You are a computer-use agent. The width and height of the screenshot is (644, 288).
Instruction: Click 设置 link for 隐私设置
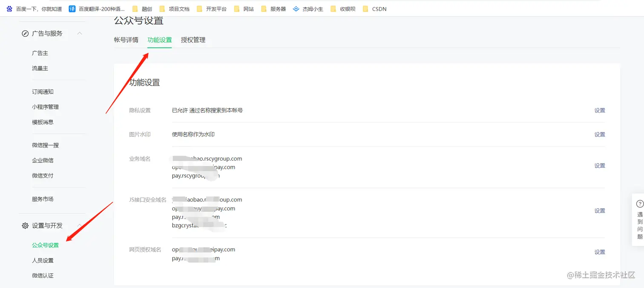point(600,110)
